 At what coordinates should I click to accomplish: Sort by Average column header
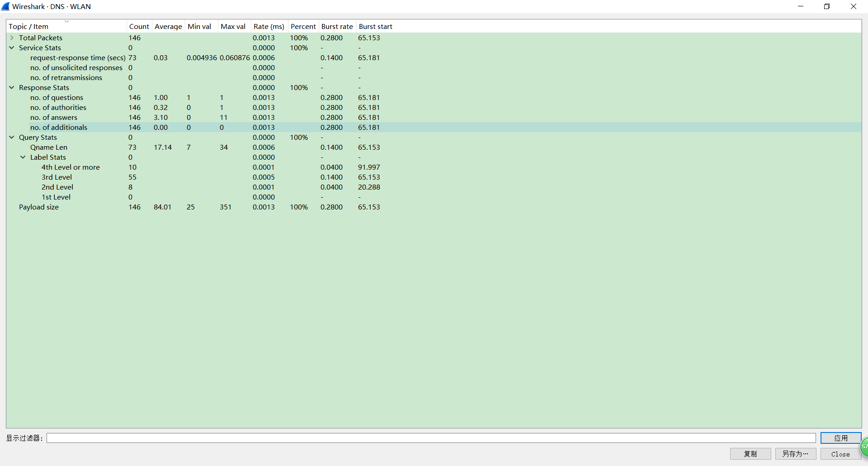(x=168, y=27)
